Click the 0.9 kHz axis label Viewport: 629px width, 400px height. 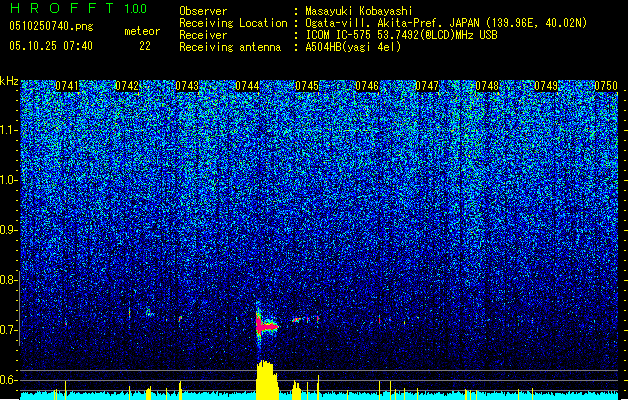[9, 230]
